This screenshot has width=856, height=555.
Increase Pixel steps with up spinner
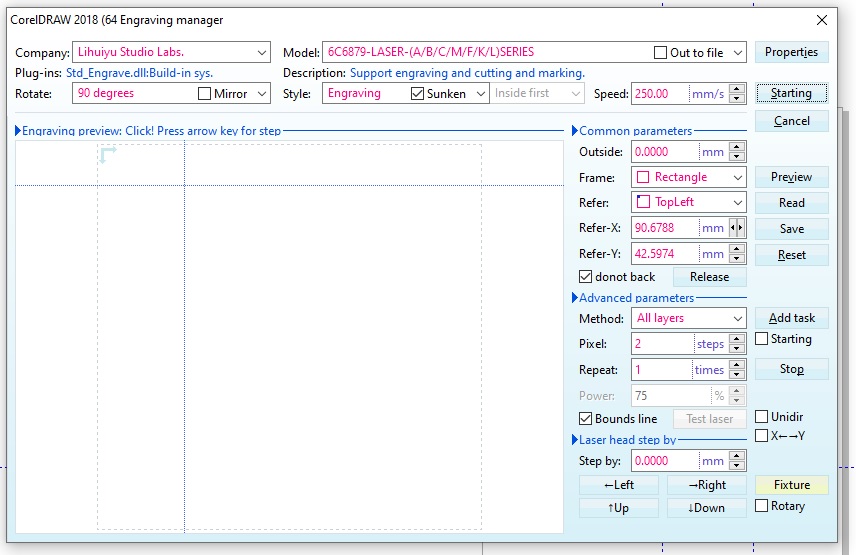tap(737, 339)
